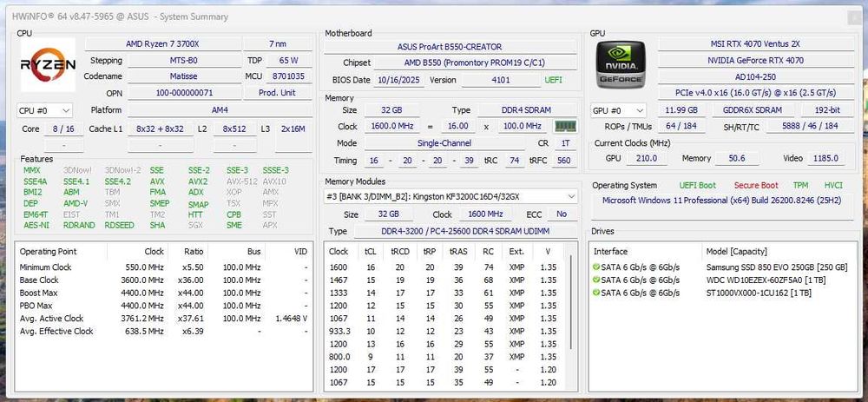868x402 pixels.
Task: Click the ECC No value
Action: [562, 214]
